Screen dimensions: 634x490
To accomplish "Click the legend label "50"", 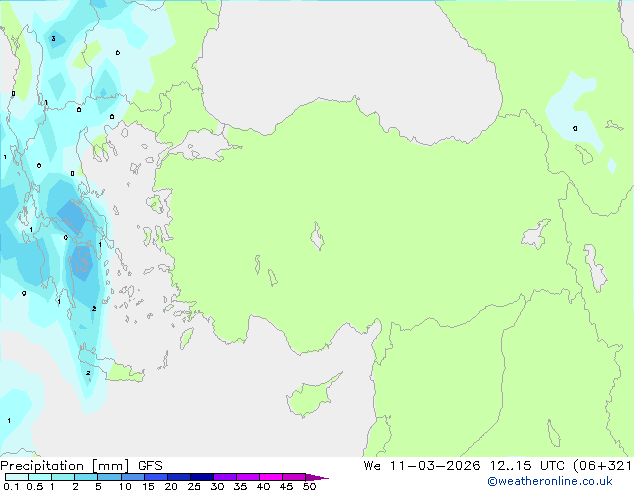I will [x=310, y=486].
